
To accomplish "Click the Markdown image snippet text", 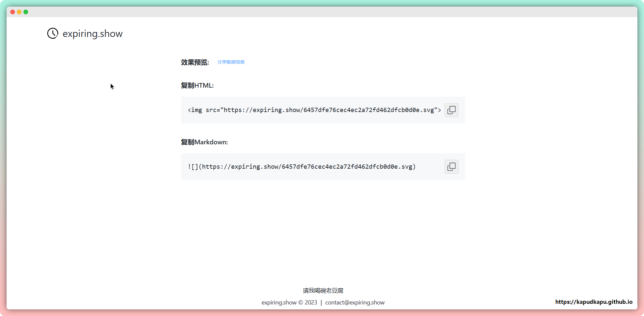I will (302, 167).
